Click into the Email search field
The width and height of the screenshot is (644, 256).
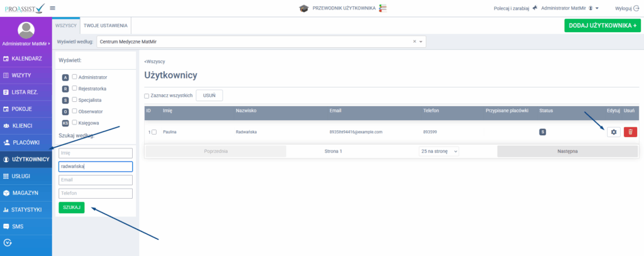pyautogui.click(x=95, y=180)
